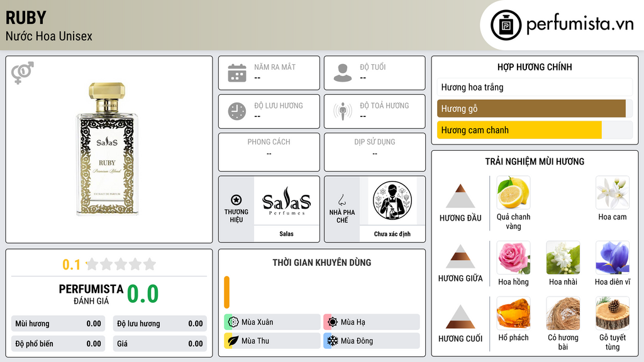Click the Thời gian khuyên dùng heading

click(321, 263)
